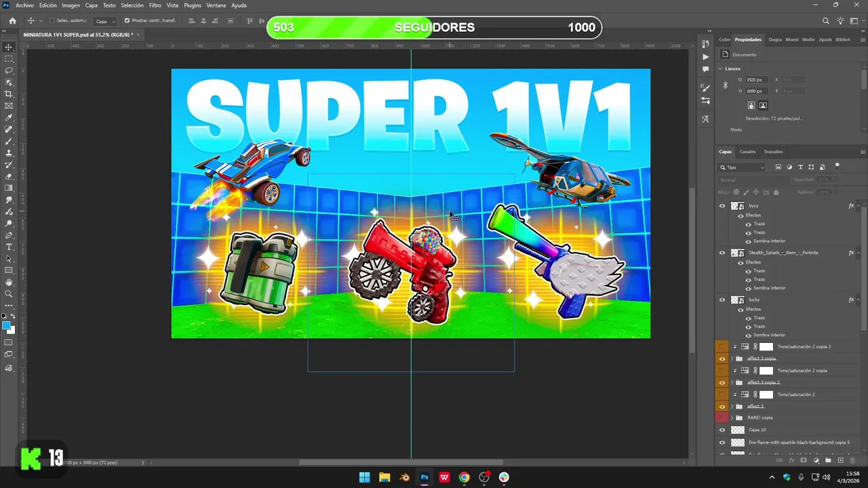Select the Object Selection tool

9,83
